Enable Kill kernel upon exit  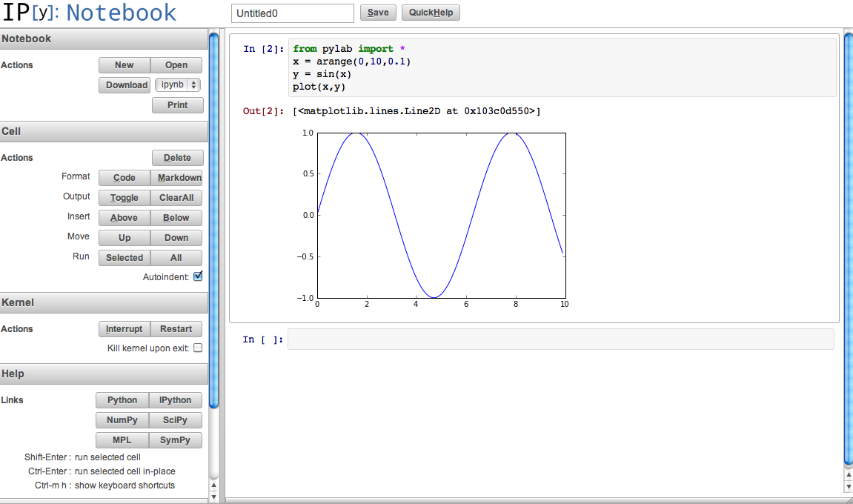click(x=197, y=347)
